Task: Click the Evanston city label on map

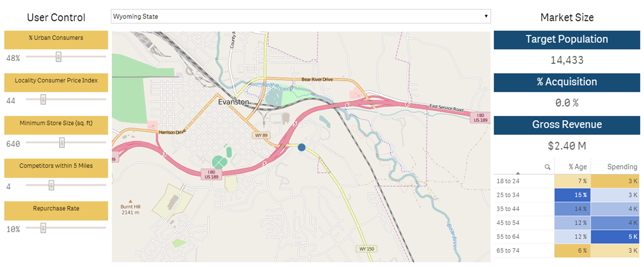Action: point(234,102)
